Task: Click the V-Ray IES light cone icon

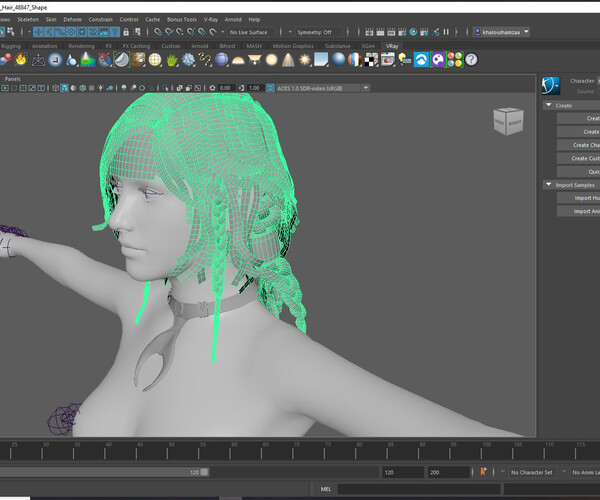Action: click(x=288, y=60)
